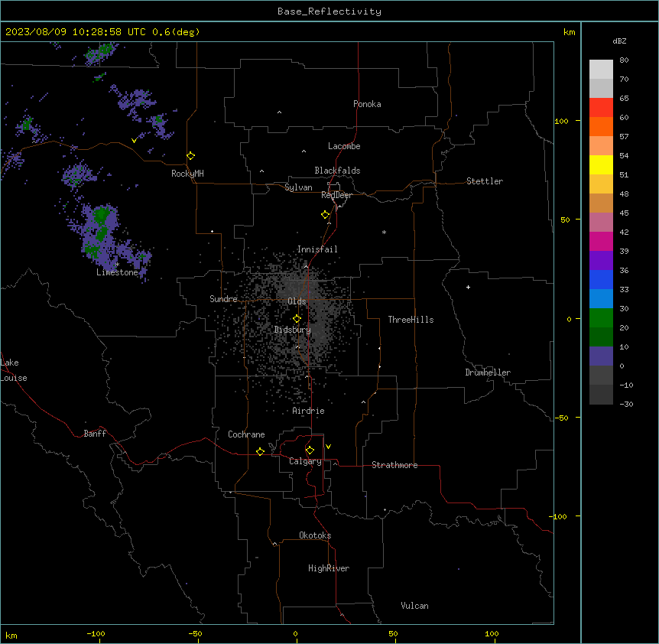
Task: Click the Okotoks label
Action: point(315,535)
